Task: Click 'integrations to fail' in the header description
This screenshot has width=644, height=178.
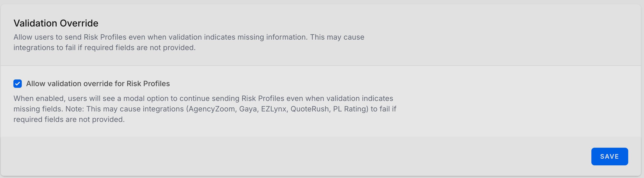Action: (x=44, y=48)
